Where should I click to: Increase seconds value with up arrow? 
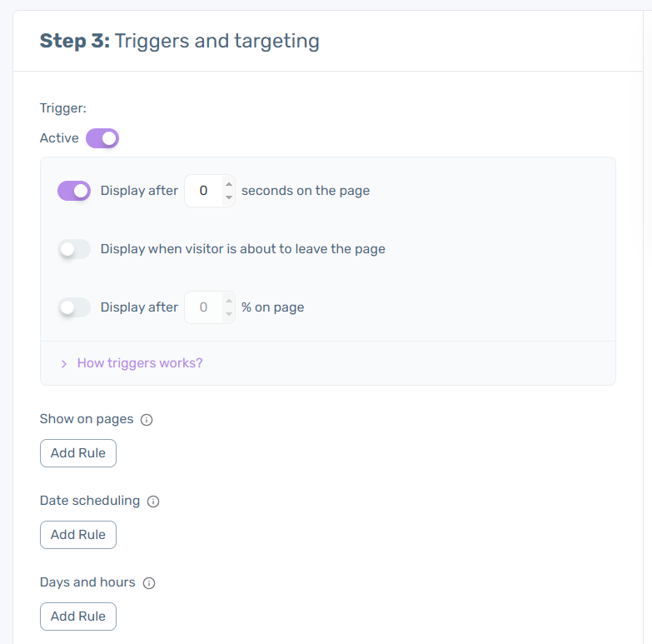[229, 184]
